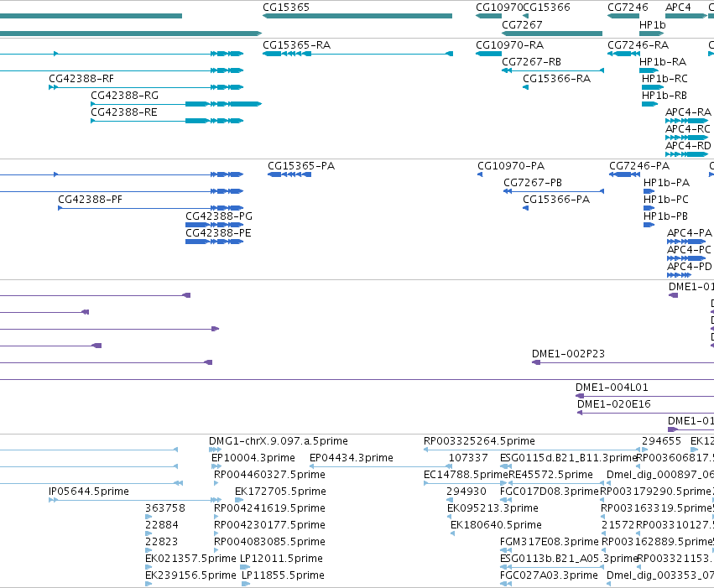Select EP10004.3prime insertion label
This screenshot has width=714, height=588.
click(253, 458)
